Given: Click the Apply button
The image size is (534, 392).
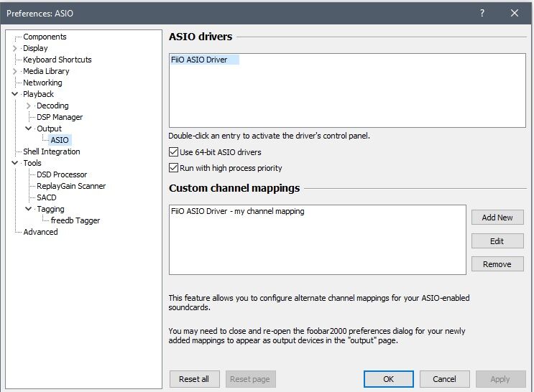Looking at the screenshot, I should click(501, 379).
